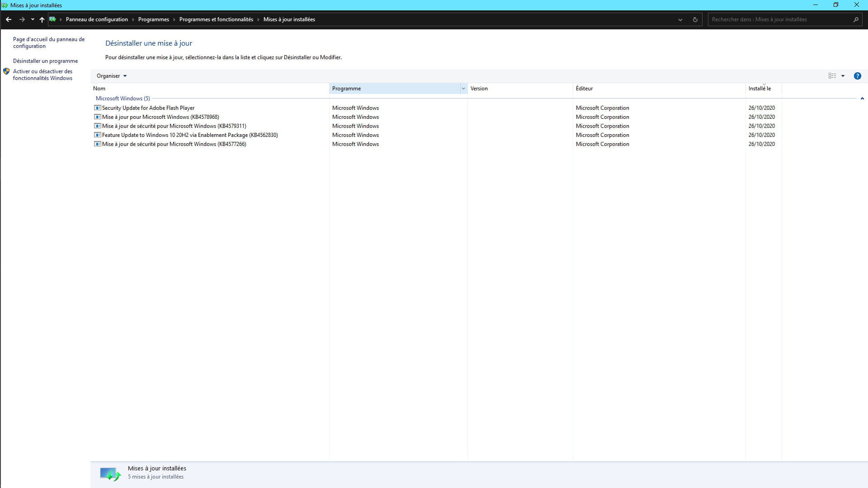Open Page d'accueil du panneau de configuration
The height and width of the screenshot is (488, 868).
tap(49, 42)
